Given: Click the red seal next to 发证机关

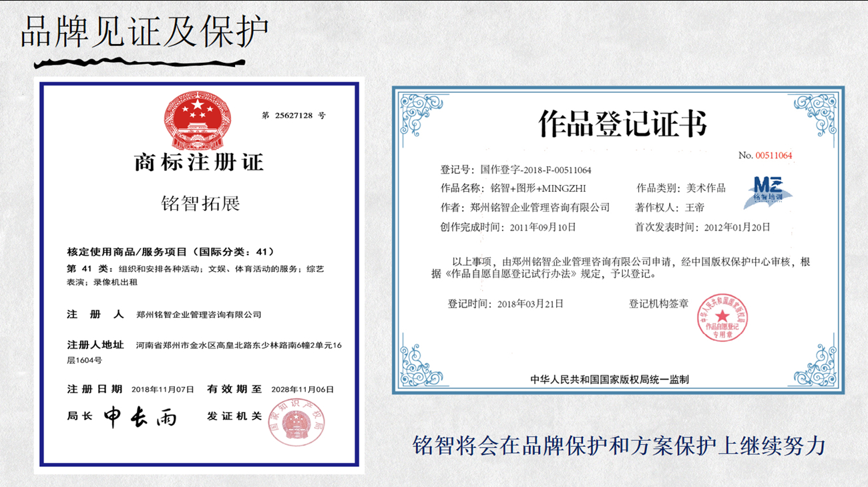Looking at the screenshot, I should pos(296,424).
